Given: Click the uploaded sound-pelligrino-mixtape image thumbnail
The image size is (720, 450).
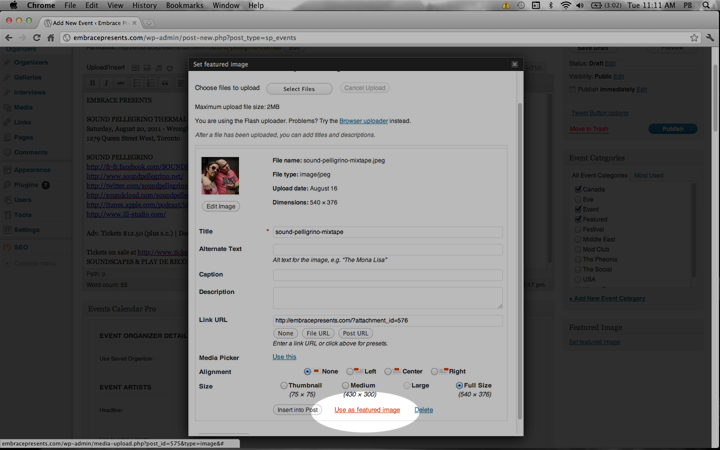Looking at the screenshot, I should (220, 176).
